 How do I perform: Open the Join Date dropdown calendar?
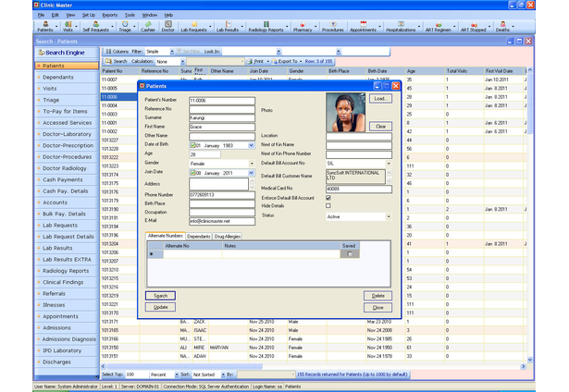pos(251,173)
